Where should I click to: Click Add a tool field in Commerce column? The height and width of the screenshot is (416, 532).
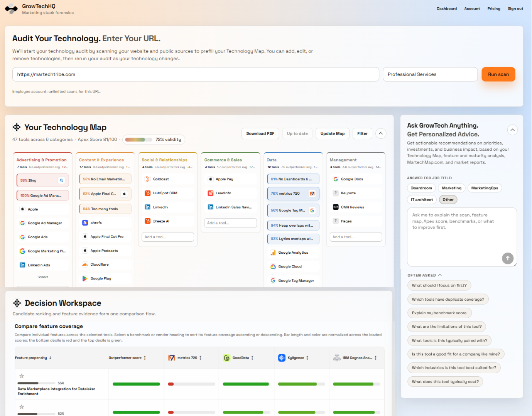pos(230,223)
